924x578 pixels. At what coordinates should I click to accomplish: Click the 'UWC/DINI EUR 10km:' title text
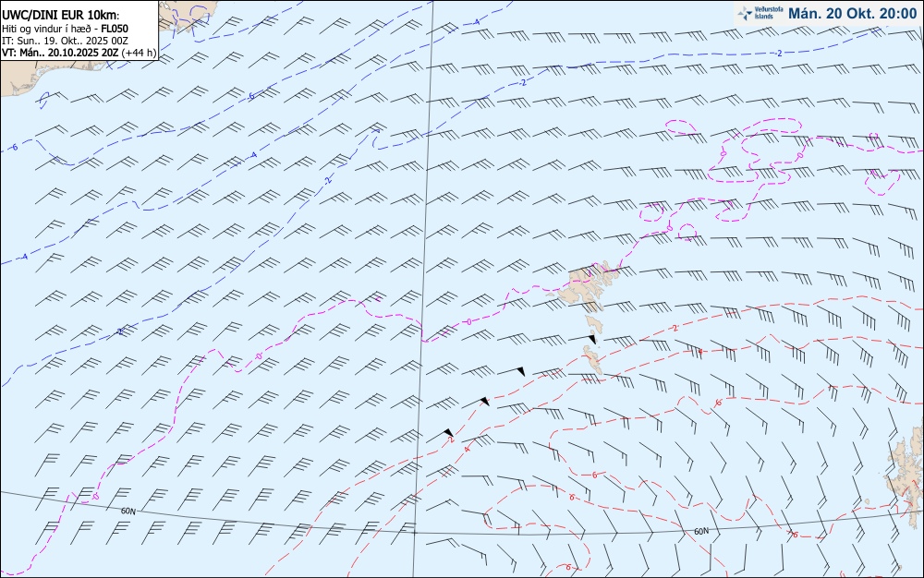pyautogui.click(x=61, y=16)
